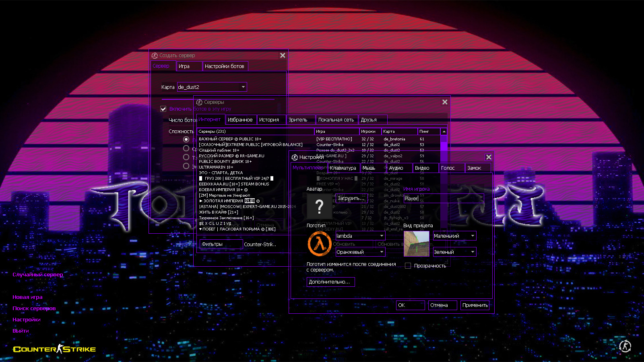Open the Избранное tab in server browser

pos(240,120)
